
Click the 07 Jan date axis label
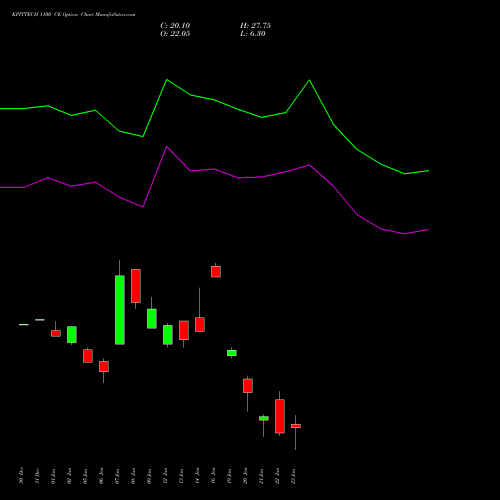coord(117,476)
